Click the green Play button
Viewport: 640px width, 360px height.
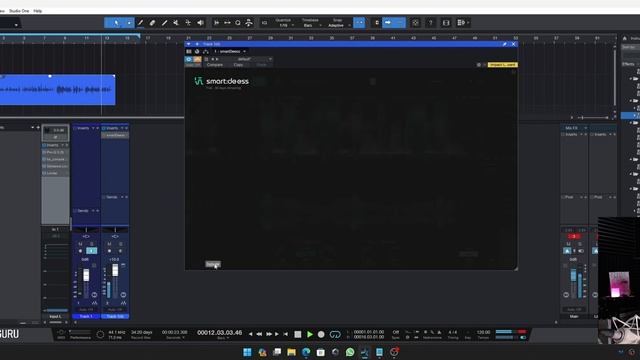coord(310,334)
